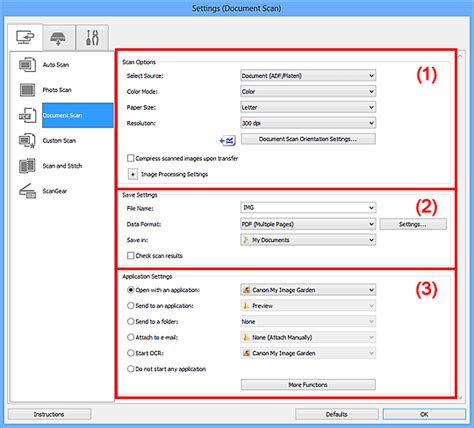Select Open with an application radio
The image size is (474, 428).
131,290
